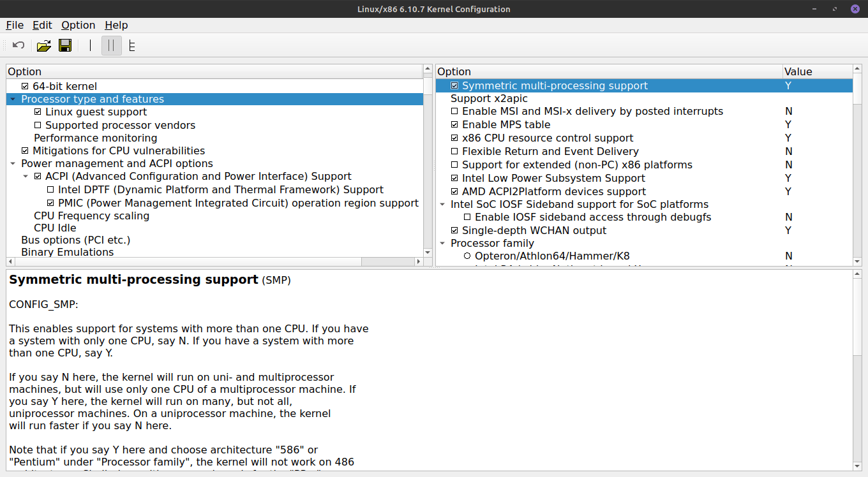Click left pane horizontal scrollbar right arrow
The width and height of the screenshot is (868, 477).
coord(419,262)
